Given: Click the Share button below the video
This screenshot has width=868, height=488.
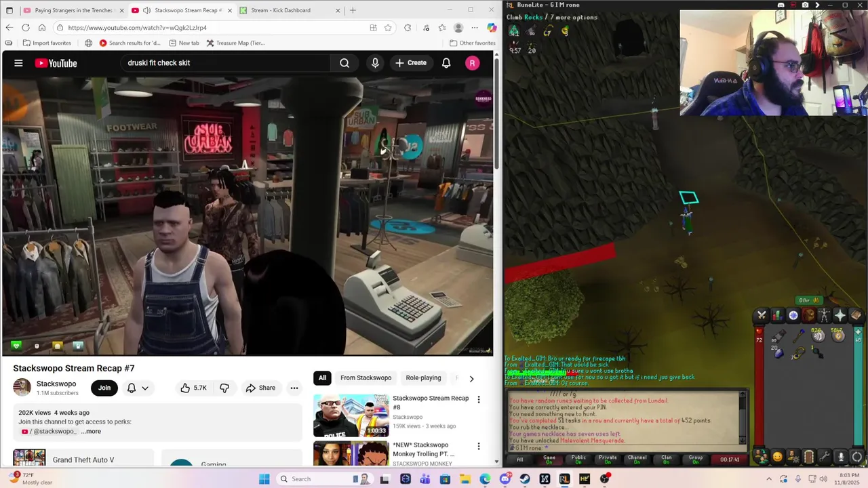Looking at the screenshot, I should (260, 388).
